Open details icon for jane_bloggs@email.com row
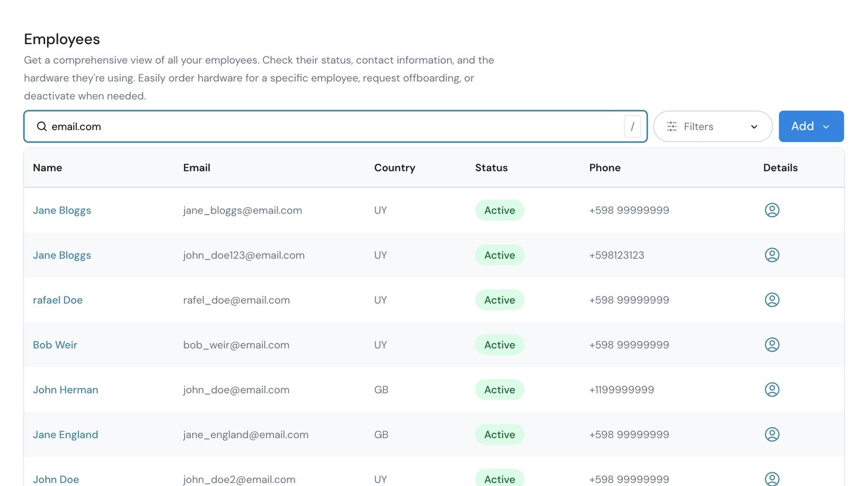 (772, 210)
